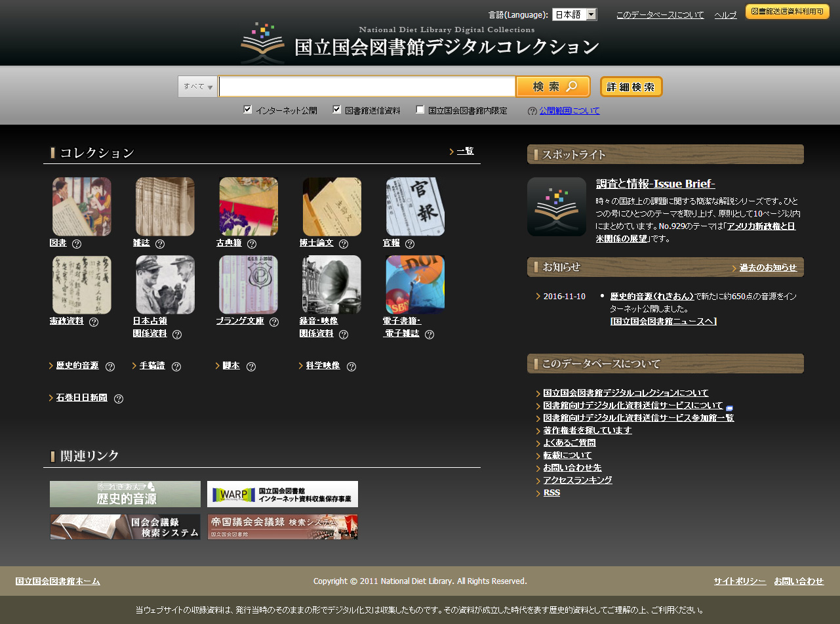Click the 国会会議録検索システム banner
840x624 pixels.
125,527
